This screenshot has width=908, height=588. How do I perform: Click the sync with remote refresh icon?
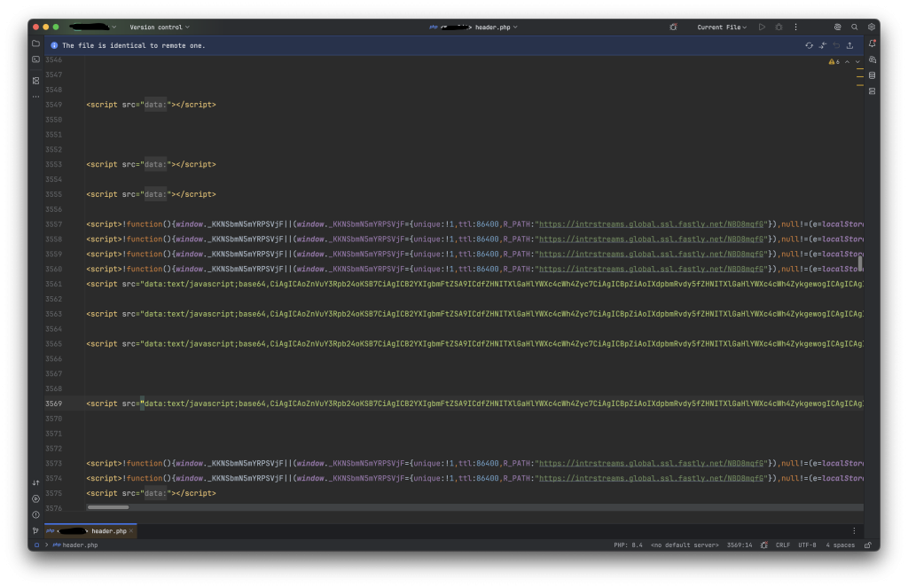[809, 45]
